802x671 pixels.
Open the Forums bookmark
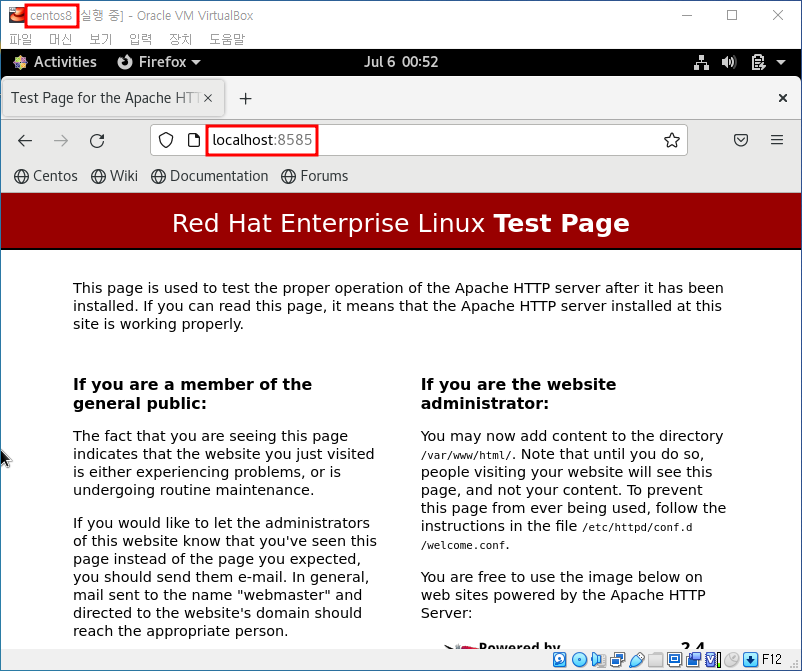pos(315,176)
